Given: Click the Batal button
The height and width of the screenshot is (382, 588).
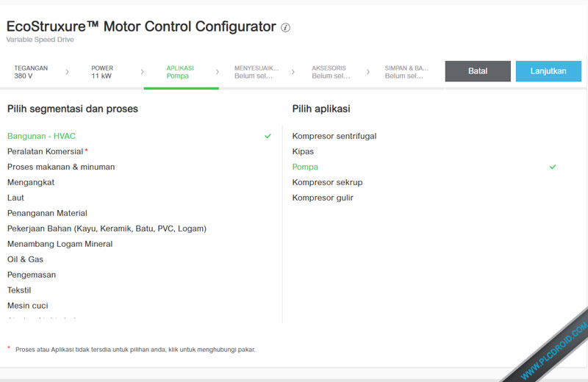Looking at the screenshot, I should pos(478,71).
